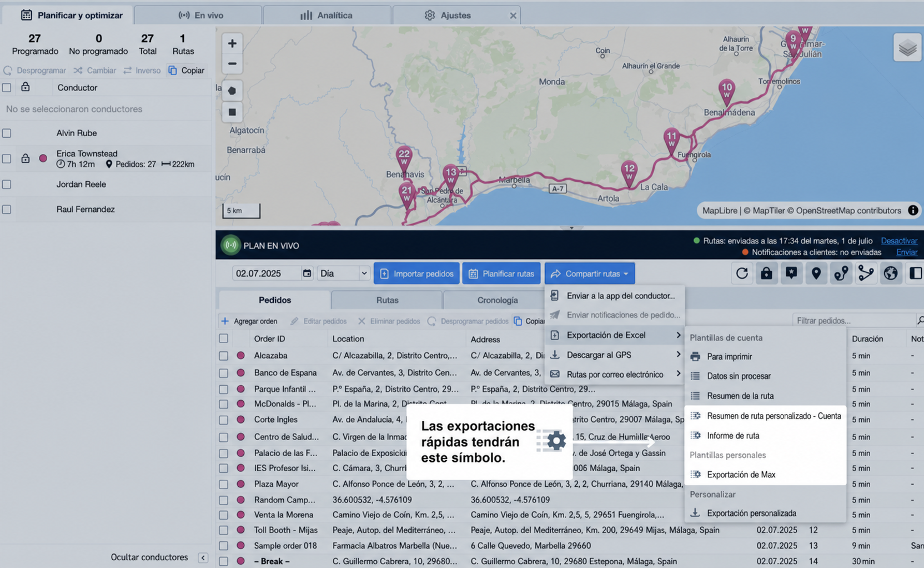Image resolution: width=924 pixels, height=568 pixels.
Task: Click the side panel layout icon
Action: click(915, 273)
